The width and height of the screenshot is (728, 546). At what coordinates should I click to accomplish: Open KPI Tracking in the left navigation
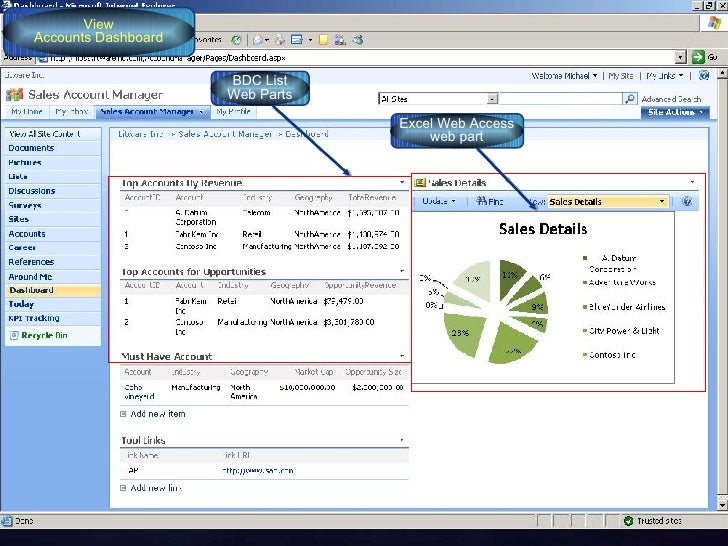tap(34, 318)
